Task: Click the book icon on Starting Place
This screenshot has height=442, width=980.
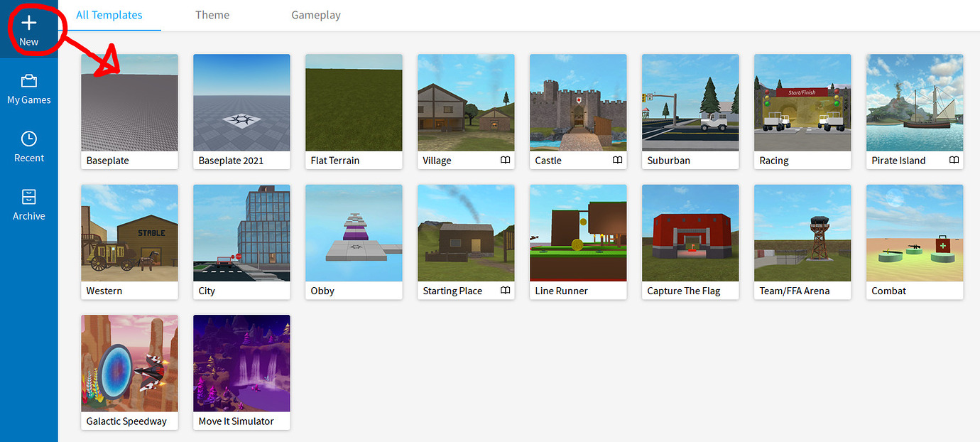Action: coord(505,291)
